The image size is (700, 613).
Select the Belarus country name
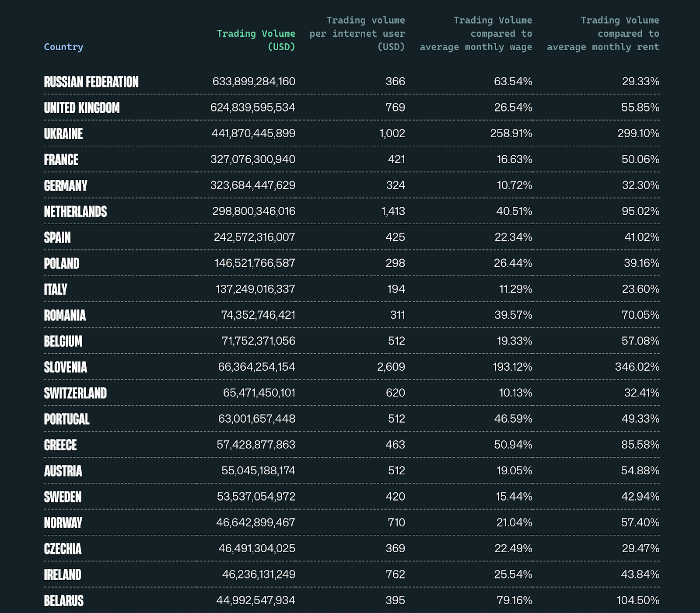pyautogui.click(x=64, y=601)
